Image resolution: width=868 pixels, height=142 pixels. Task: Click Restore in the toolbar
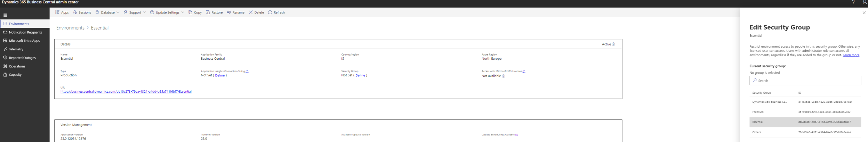tap(214, 12)
